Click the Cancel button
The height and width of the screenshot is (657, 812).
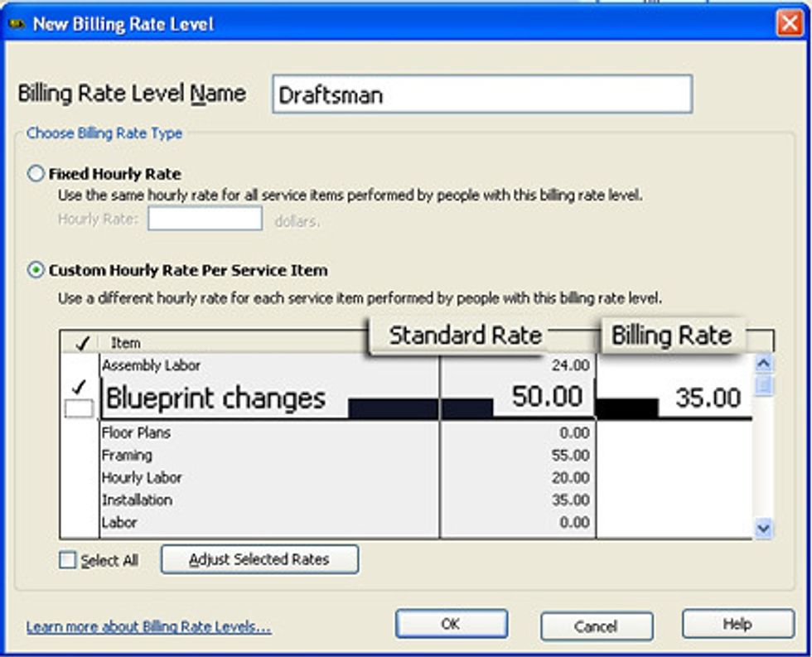tap(596, 626)
